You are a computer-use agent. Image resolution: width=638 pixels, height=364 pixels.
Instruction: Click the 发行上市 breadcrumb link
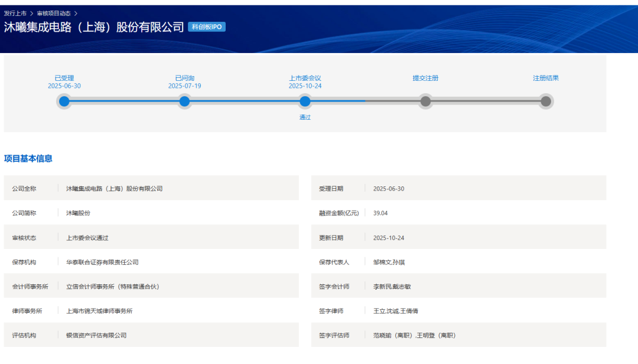pyautogui.click(x=15, y=13)
